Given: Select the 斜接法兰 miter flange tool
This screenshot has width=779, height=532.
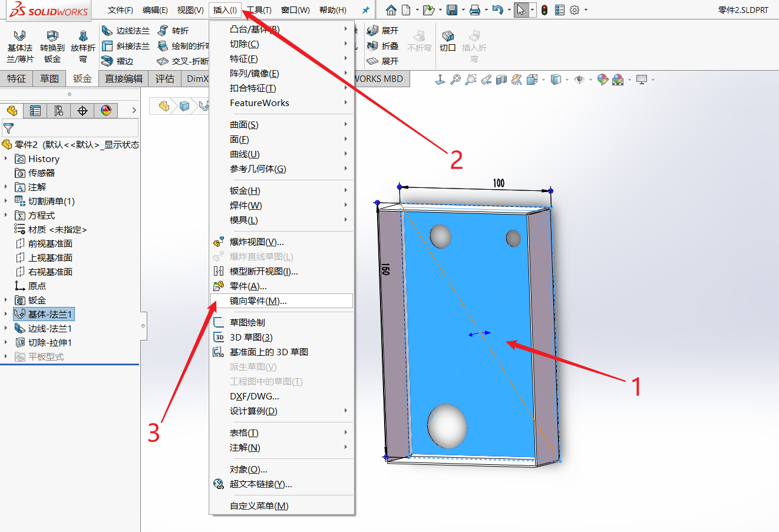Looking at the screenshot, I should tap(126, 46).
